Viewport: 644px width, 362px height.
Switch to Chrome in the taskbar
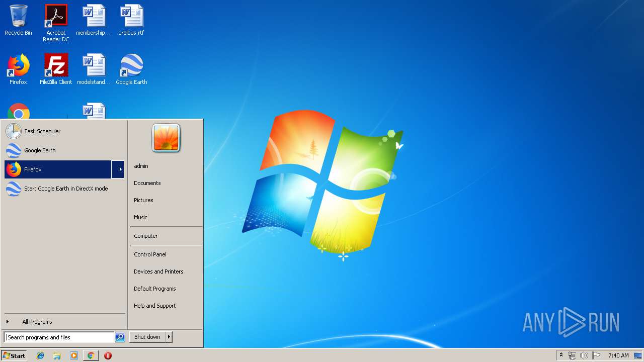tap(91, 355)
